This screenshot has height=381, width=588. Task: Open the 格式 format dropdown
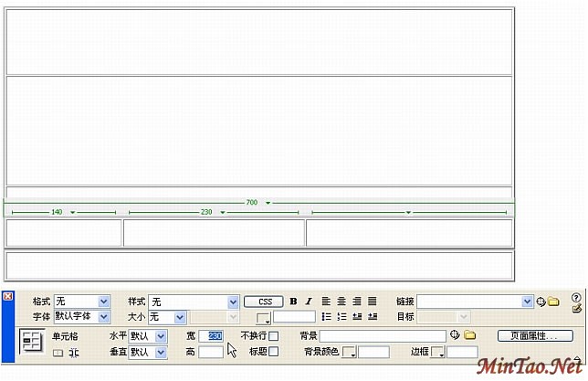103,302
